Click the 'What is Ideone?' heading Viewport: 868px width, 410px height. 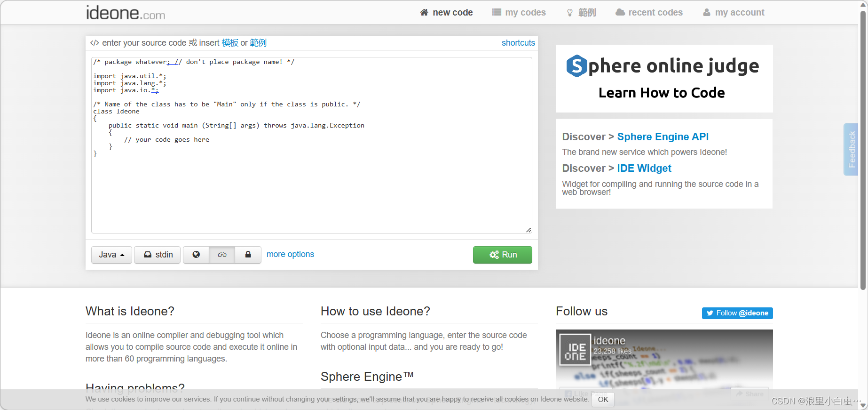130,311
